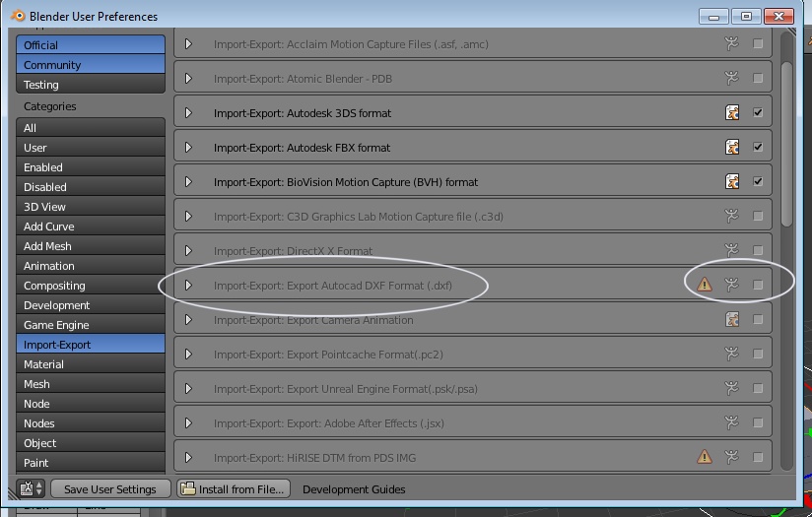Click the official icon on Export Camera Animation row
The image size is (812, 517).
click(x=732, y=319)
